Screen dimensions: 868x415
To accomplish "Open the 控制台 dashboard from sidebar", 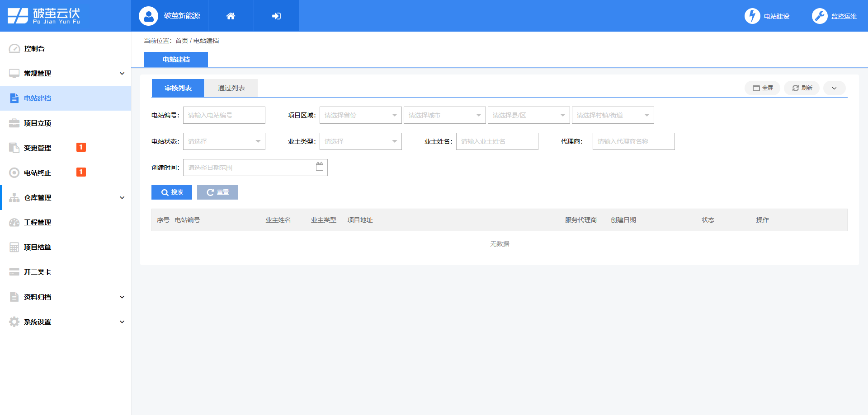I will click(34, 48).
